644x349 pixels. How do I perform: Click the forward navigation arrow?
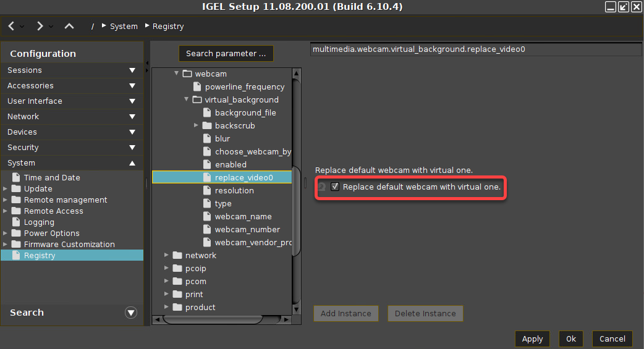click(x=40, y=26)
